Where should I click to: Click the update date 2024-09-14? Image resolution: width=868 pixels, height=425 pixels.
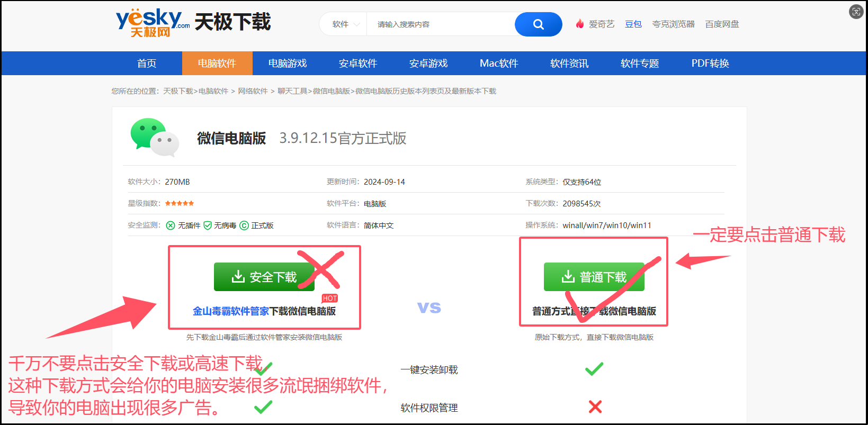click(x=384, y=182)
